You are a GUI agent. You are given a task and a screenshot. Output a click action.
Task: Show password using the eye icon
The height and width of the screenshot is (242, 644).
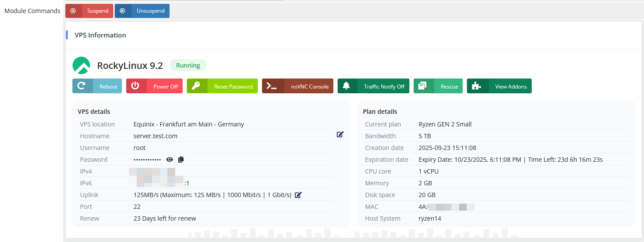coord(170,160)
